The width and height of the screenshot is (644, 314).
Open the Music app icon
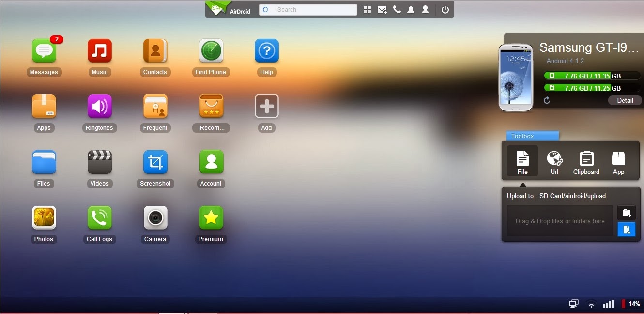click(x=99, y=50)
